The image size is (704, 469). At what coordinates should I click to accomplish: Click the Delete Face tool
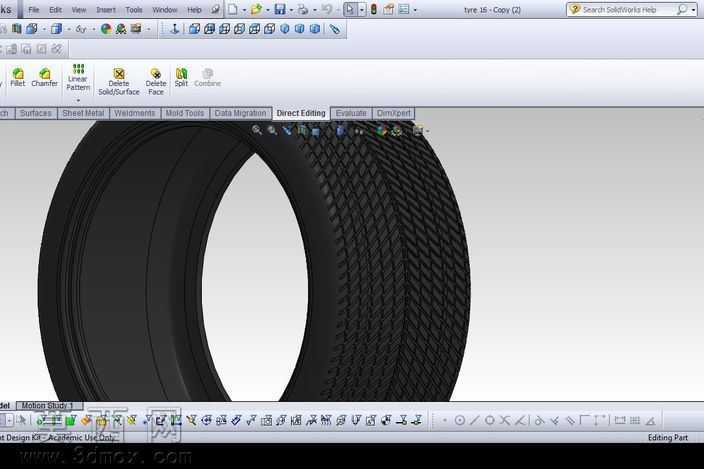(156, 82)
